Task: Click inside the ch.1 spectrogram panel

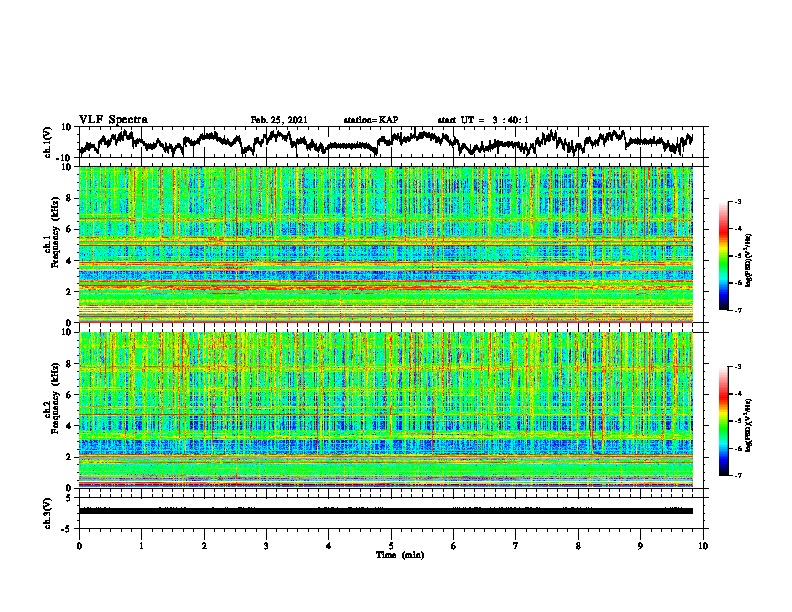Action: [386, 244]
